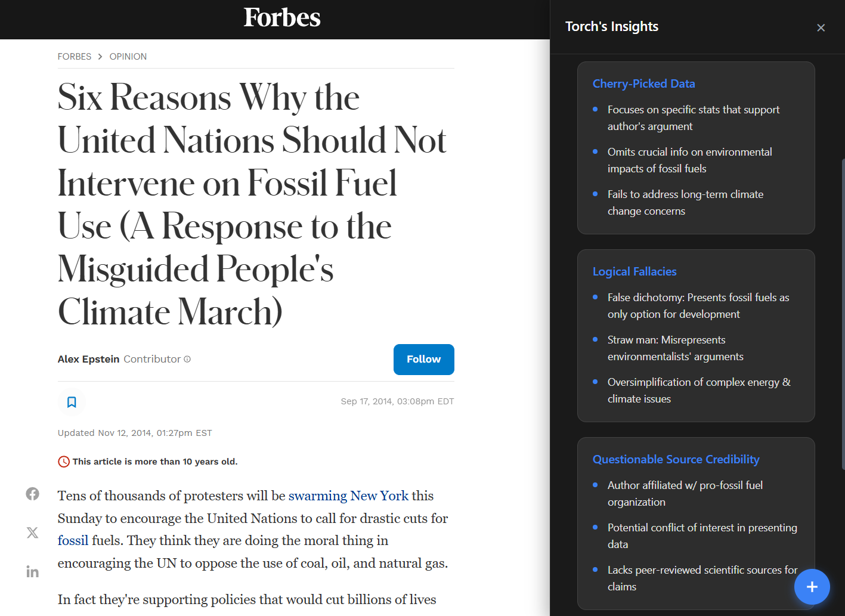The height and width of the screenshot is (616, 845).
Task: Follow the 'swarming New York' link
Action: coord(348,496)
